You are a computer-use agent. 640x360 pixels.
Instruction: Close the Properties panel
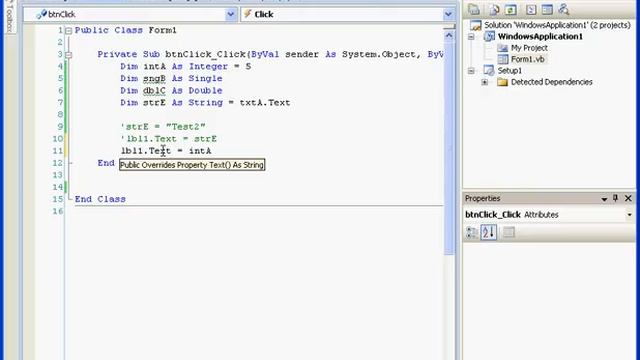pyautogui.click(x=628, y=198)
